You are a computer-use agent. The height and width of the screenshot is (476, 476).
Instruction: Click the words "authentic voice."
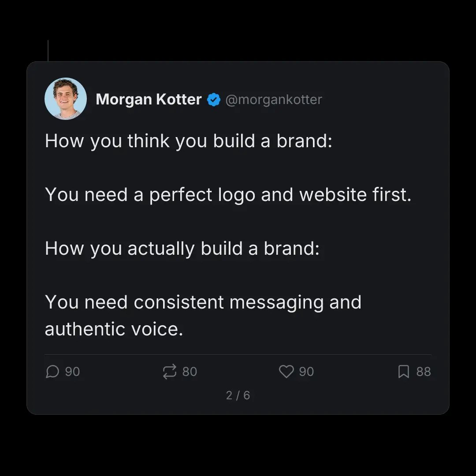click(x=114, y=329)
